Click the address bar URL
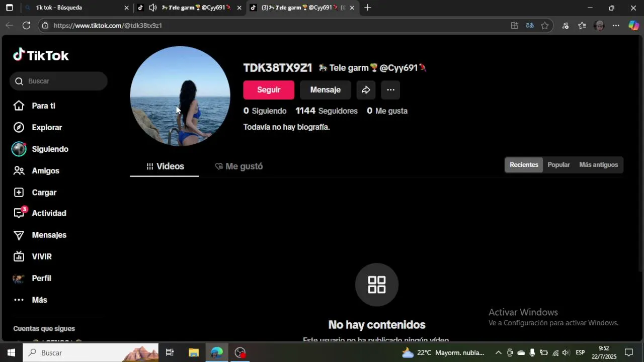 [108, 26]
